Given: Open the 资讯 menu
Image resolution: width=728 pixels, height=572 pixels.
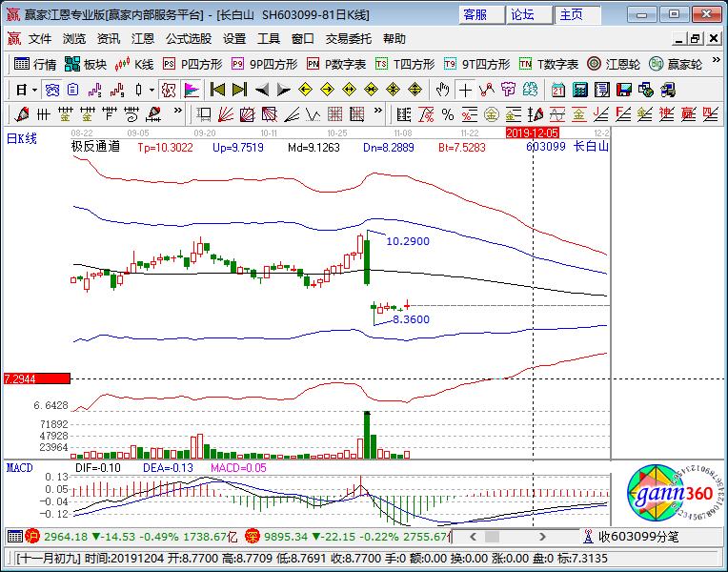Looking at the screenshot, I should pyautogui.click(x=108, y=39).
